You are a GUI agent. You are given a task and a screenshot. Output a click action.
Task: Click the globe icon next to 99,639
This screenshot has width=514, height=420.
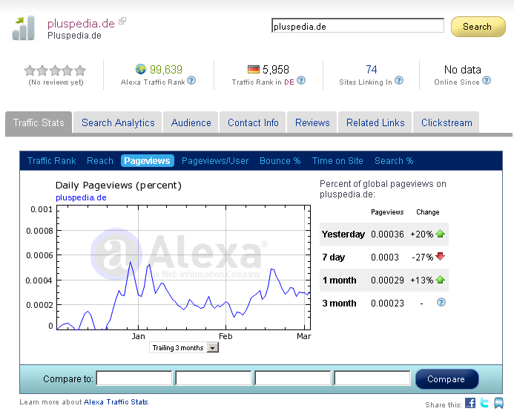click(141, 69)
